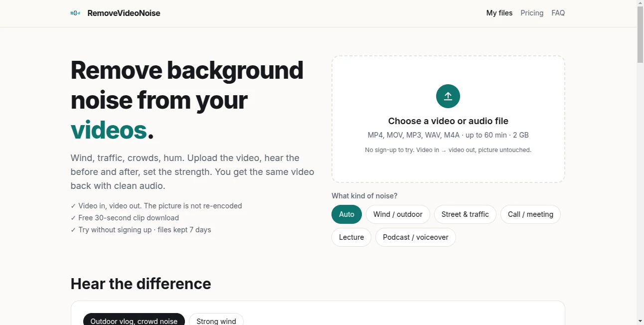Click the scrollbar up arrow

coord(640,3)
